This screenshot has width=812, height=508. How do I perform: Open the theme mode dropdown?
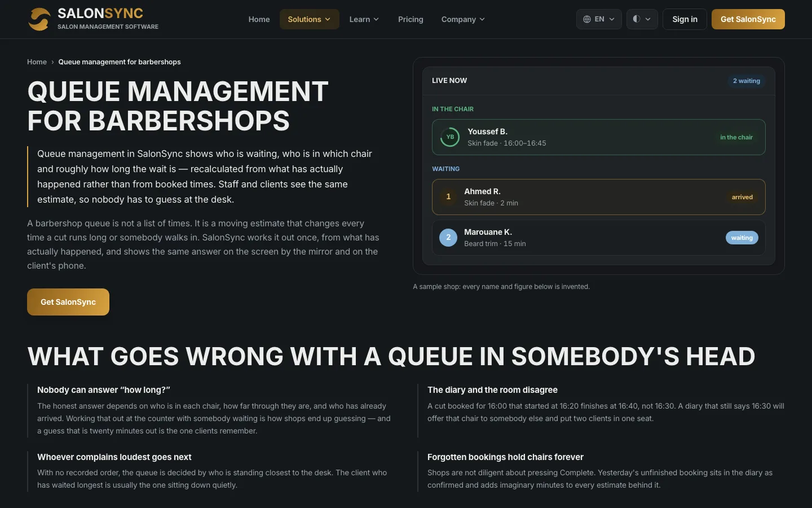(642, 19)
